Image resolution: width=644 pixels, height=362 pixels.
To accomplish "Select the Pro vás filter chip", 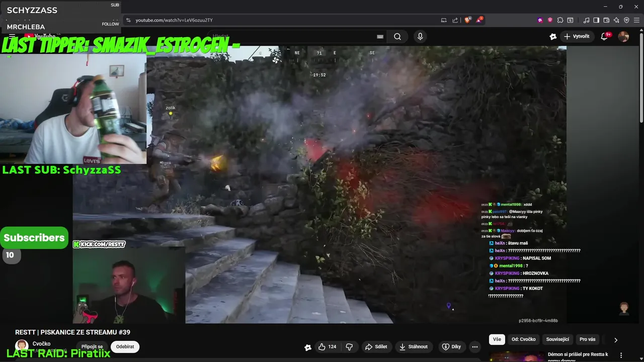I will point(587,339).
